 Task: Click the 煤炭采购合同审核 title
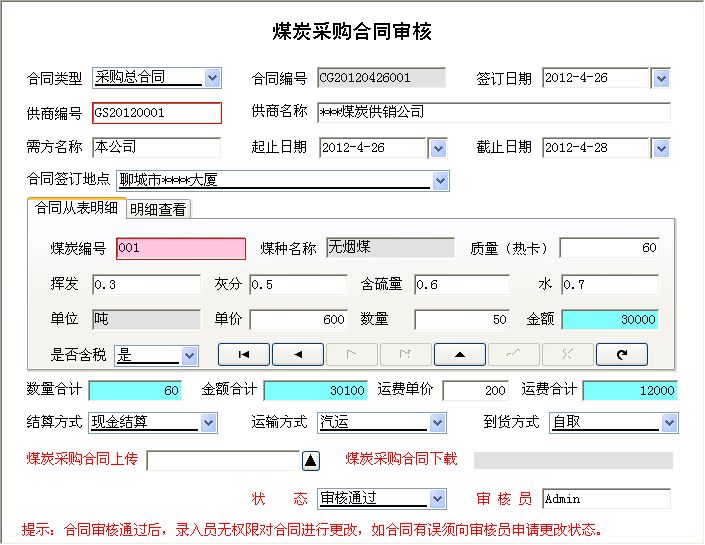(x=352, y=31)
